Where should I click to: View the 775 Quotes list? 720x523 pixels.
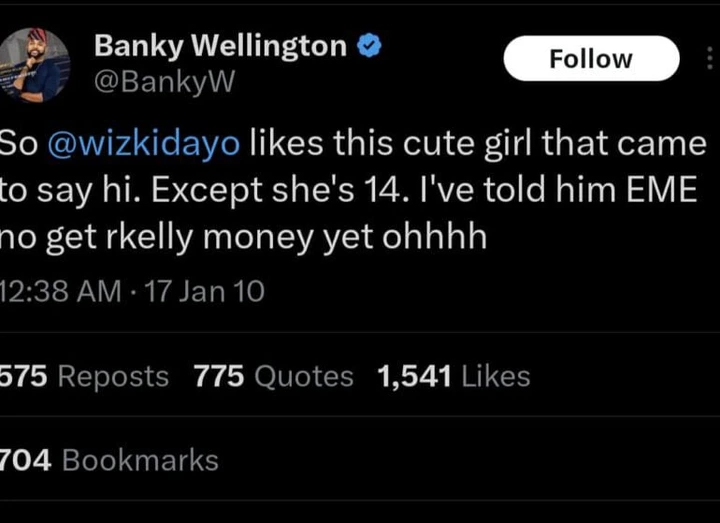(x=273, y=376)
